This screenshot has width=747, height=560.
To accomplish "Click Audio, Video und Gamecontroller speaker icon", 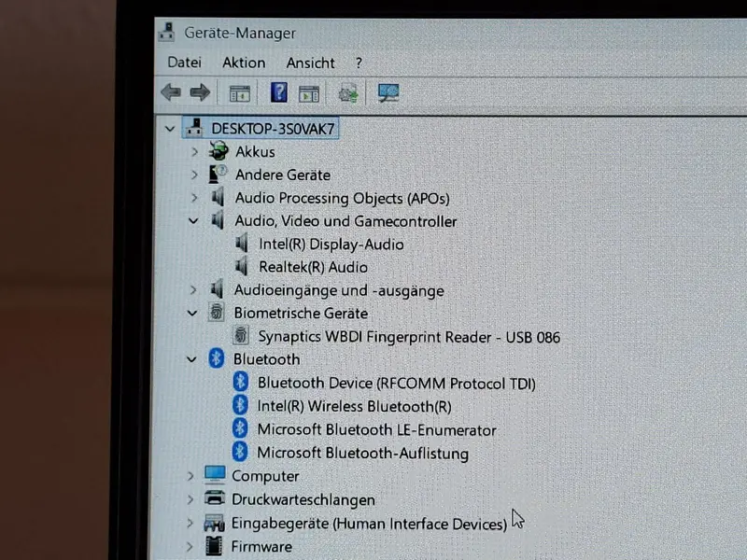I will tap(218, 220).
